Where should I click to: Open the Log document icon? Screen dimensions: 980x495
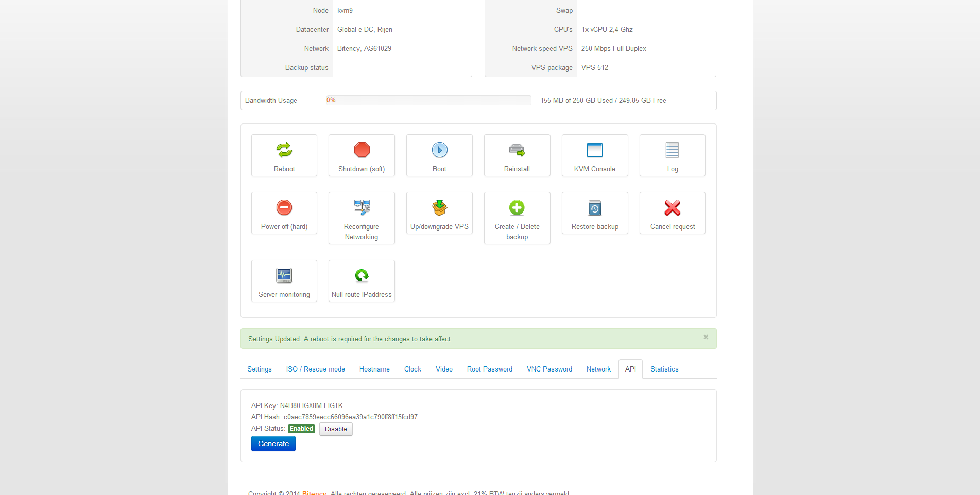pos(672,150)
